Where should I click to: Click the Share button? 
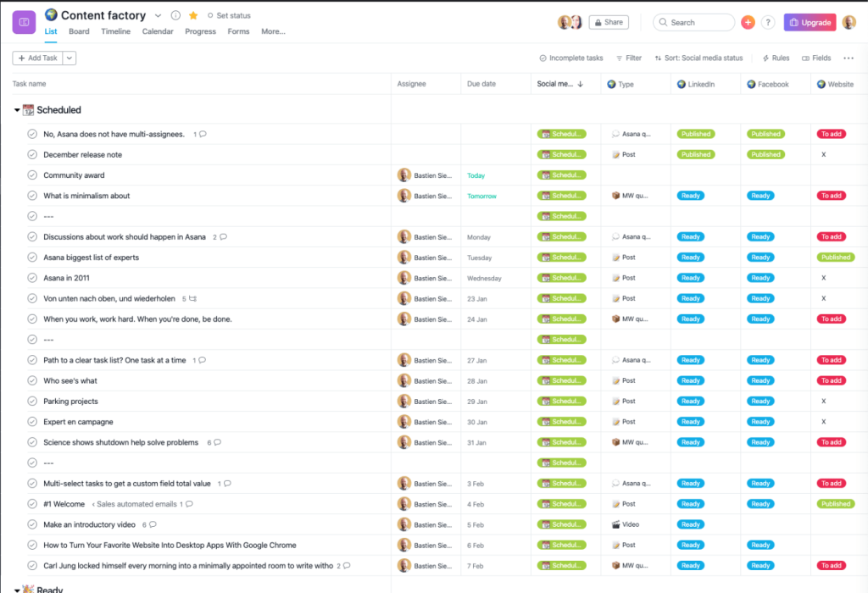click(x=609, y=23)
